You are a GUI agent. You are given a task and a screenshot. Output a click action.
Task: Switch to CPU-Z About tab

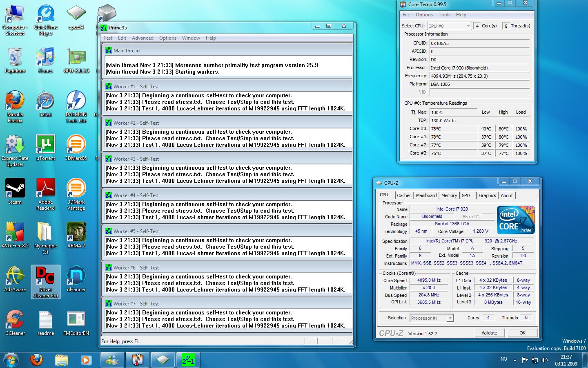click(x=507, y=195)
